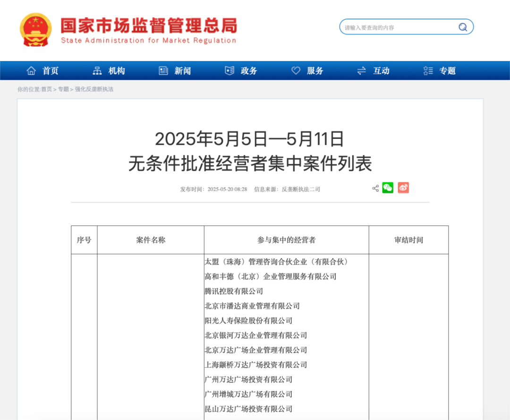
Task: Open the 互动 navigation item
Action: (381, 70)
